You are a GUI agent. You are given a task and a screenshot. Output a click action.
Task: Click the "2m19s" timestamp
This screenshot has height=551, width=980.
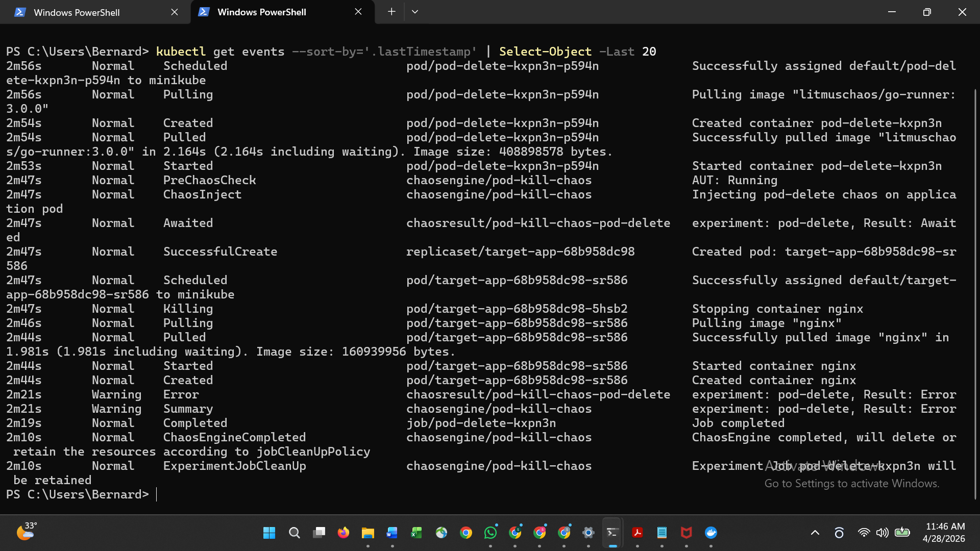(24, 423)
